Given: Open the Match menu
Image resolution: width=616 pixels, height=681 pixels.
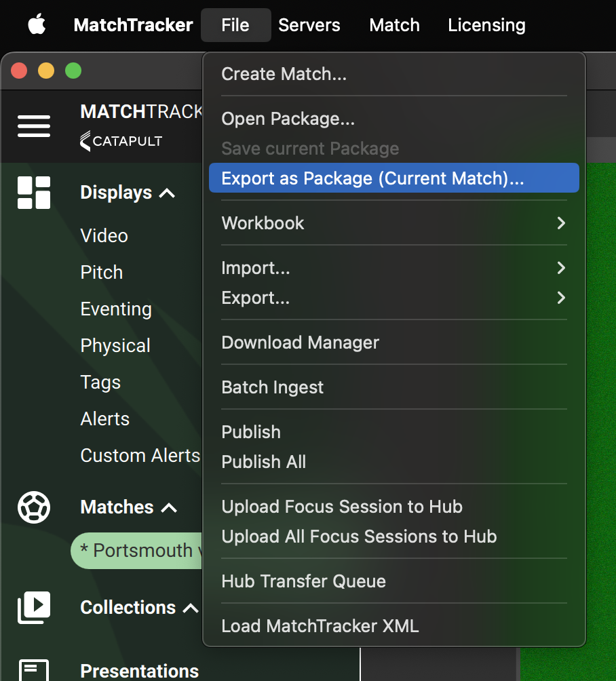Looking at the screenshot, I should [394, 25].
